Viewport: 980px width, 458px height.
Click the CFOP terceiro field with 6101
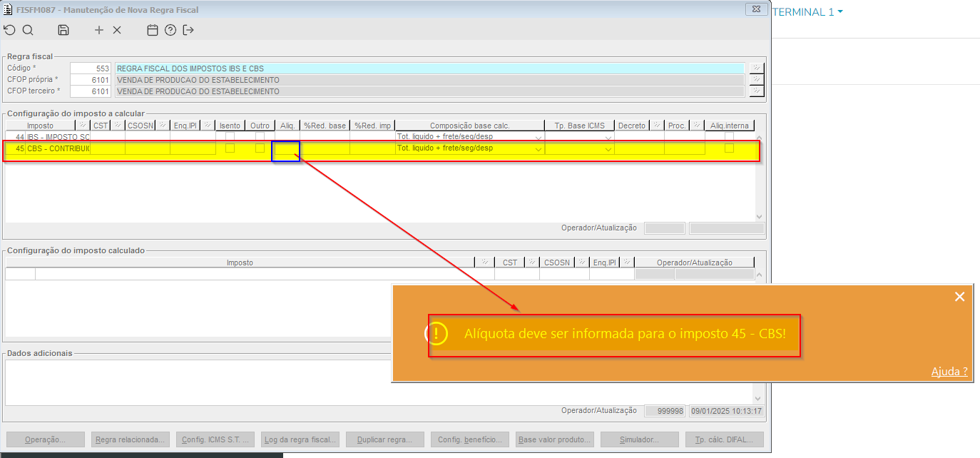[91, 91]
